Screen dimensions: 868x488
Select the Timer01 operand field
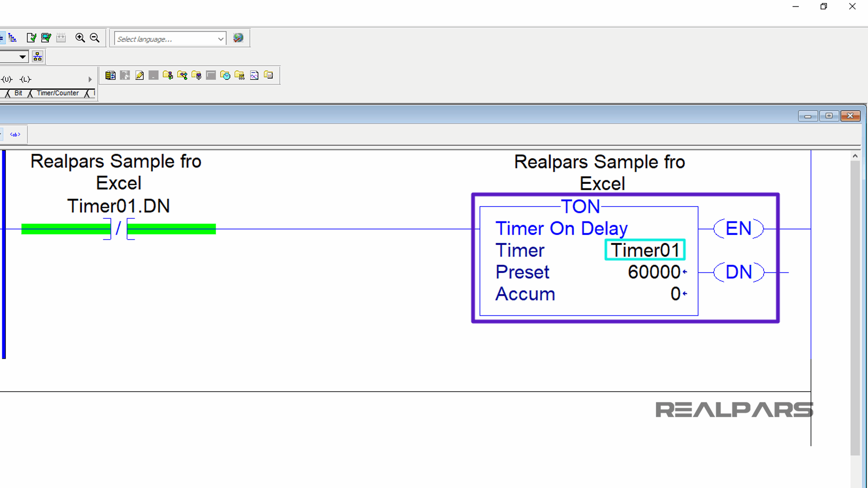645,249
